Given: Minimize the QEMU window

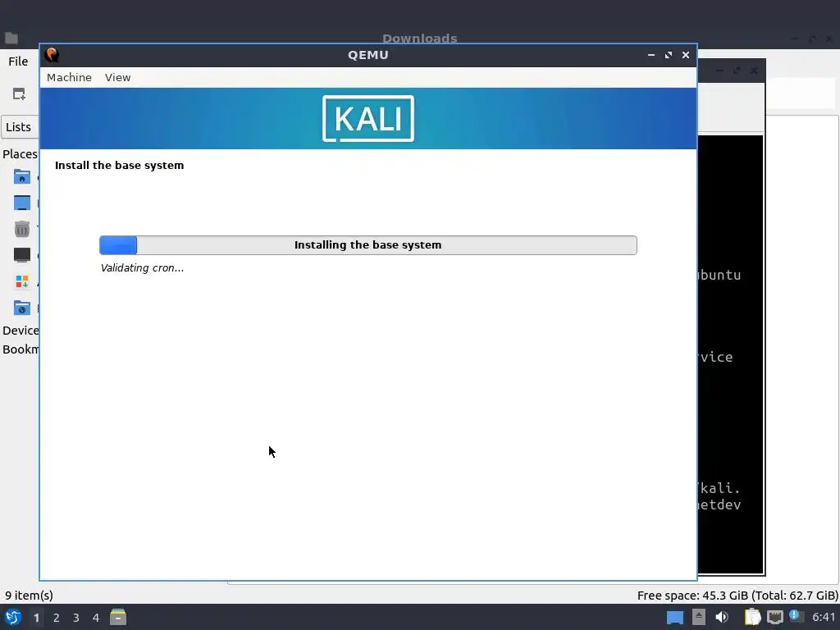Looking at the screenshot, I should click(x=651, y=55).
